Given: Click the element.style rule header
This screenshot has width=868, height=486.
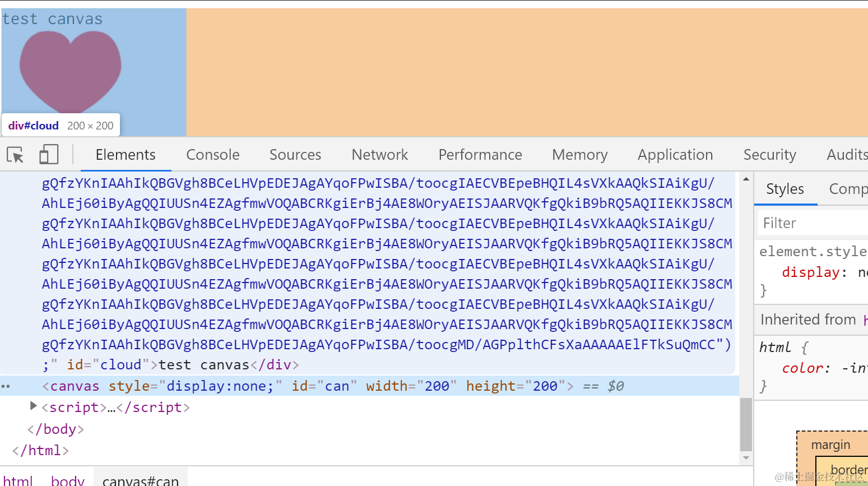Looking at the screenshot, I should 813,251.
